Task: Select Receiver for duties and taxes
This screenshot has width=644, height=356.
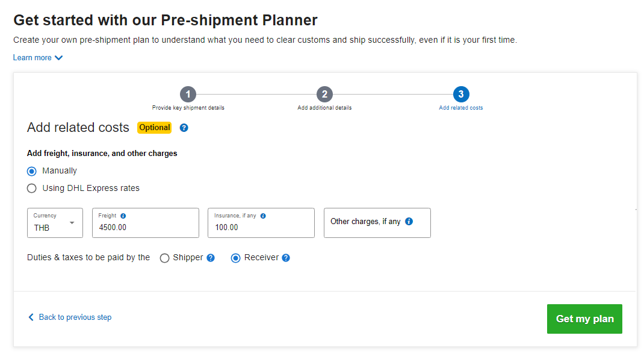Action: point(235,258)
